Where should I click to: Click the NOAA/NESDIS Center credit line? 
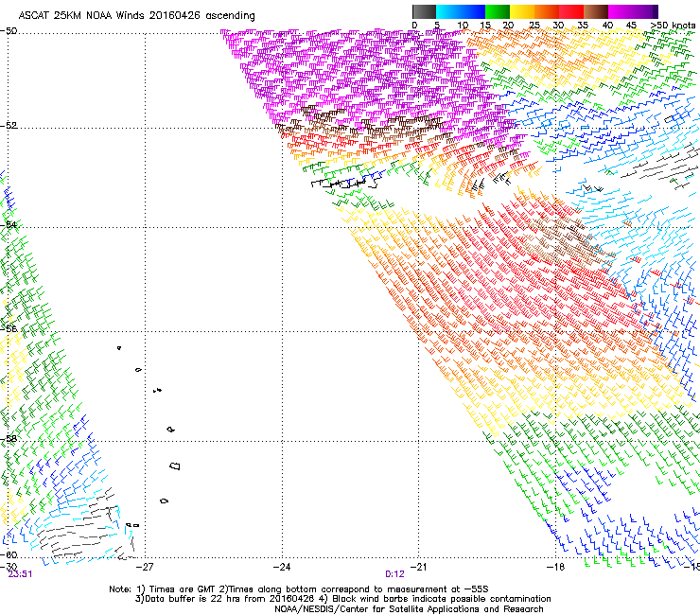coord(409,609)
